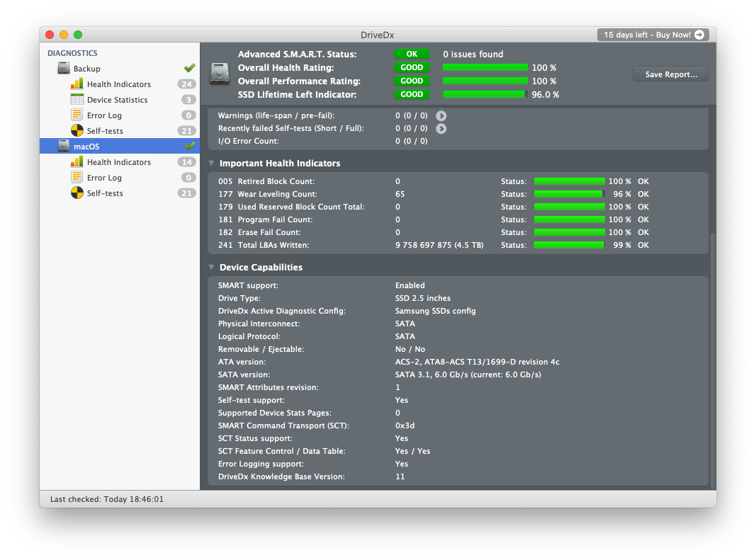Click the Used Reserved Block Count Total label
The height and width of the screenshot is (560, 756).
[x=301, y=207]
